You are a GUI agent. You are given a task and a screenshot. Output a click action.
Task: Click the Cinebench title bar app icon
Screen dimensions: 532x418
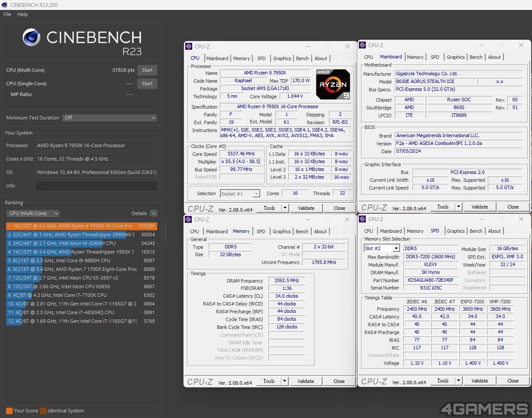[x=5, y=5]
